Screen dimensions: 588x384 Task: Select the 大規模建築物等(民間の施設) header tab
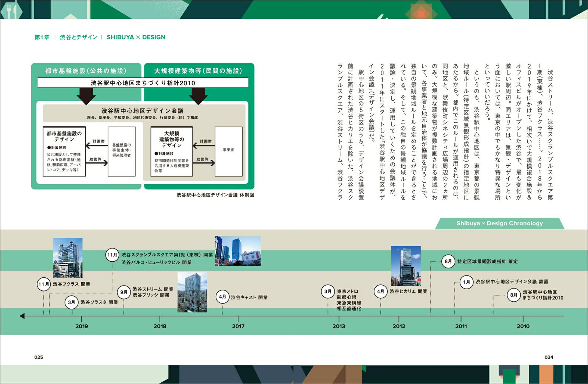198,71
